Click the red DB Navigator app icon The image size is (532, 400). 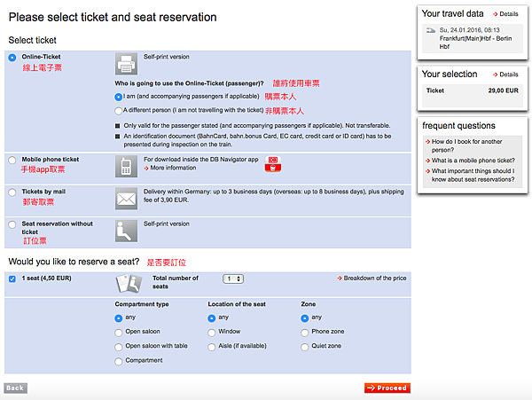pos(273,160)
